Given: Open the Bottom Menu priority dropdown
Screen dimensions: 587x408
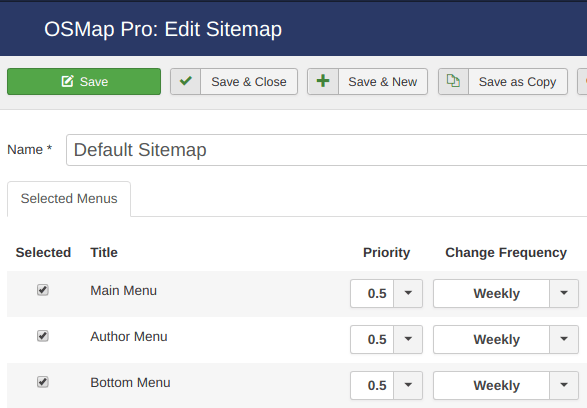Looking at the screenshot, I should 386,386.
